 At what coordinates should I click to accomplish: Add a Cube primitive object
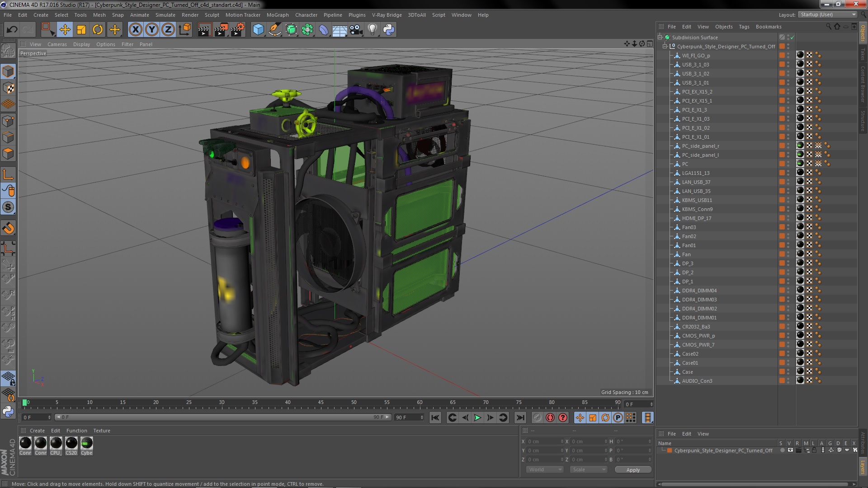[258, 30]
